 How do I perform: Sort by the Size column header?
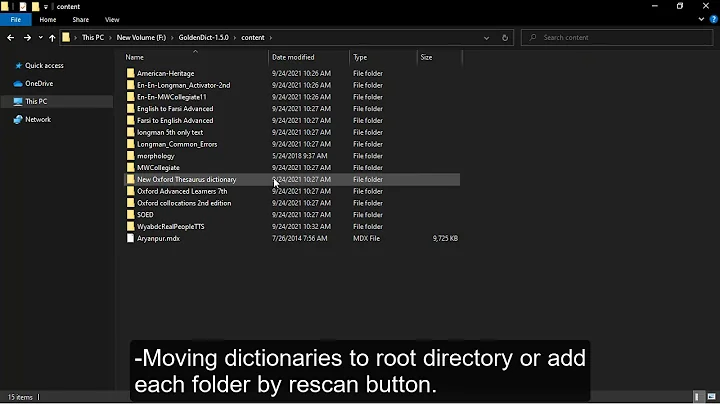tap(426, 57)
